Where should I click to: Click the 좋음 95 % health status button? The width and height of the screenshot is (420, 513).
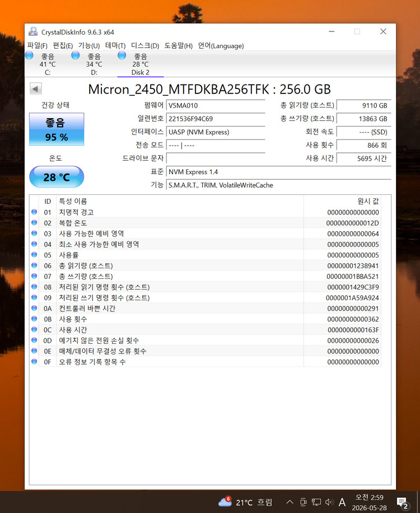[x=57, y=129]
